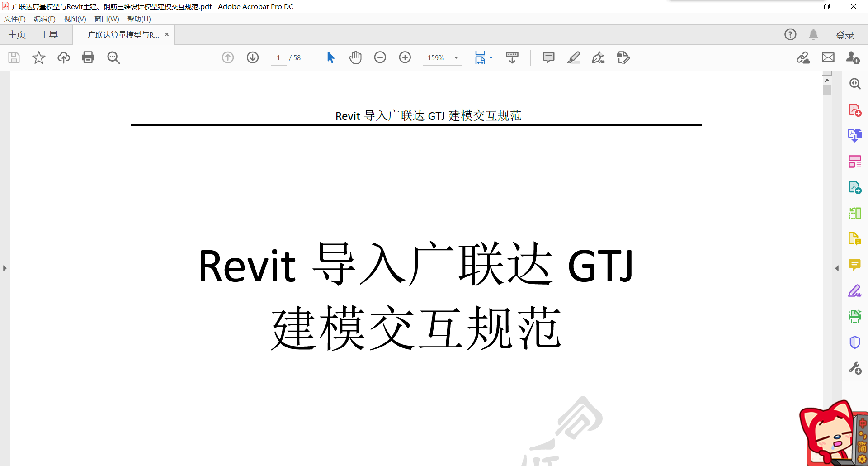Open the 视图(V) menu
Screen dimensions: 868x466
point(75,19)
